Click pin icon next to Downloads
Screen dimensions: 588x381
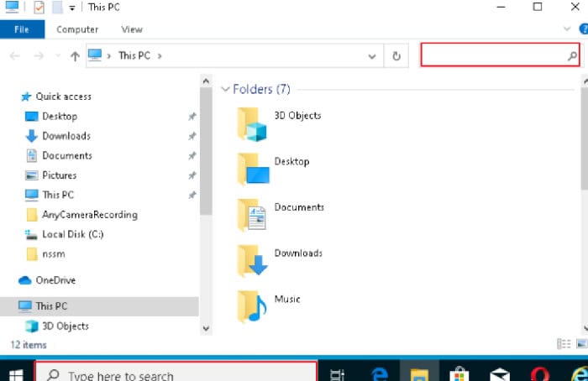coord(192,136)
